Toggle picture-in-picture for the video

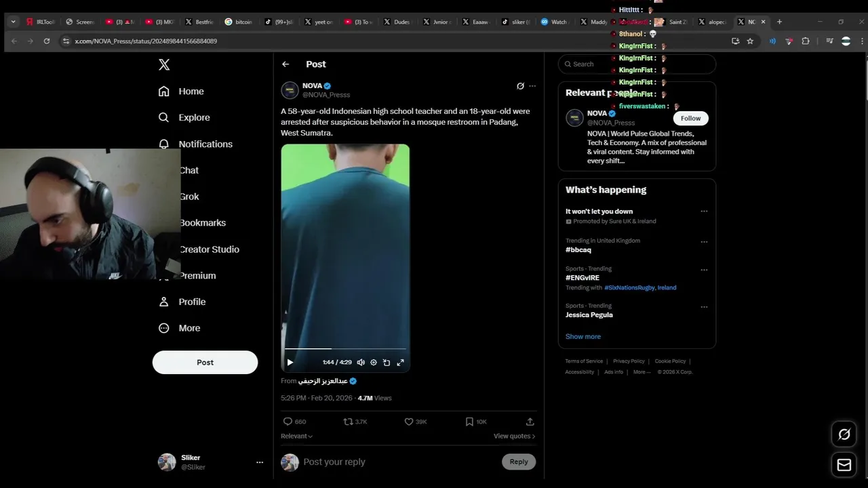pyautogui.click(x=387, y=362)
